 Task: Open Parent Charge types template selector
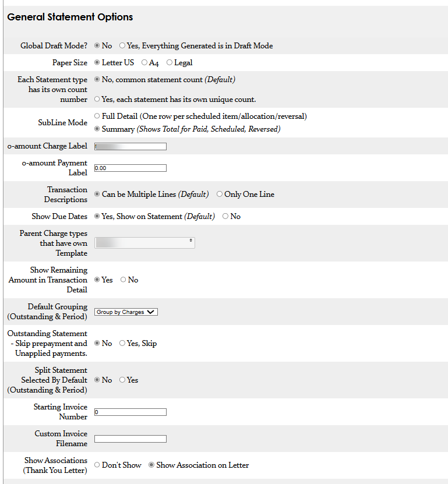pyautogui.click(x=144, y=243)
